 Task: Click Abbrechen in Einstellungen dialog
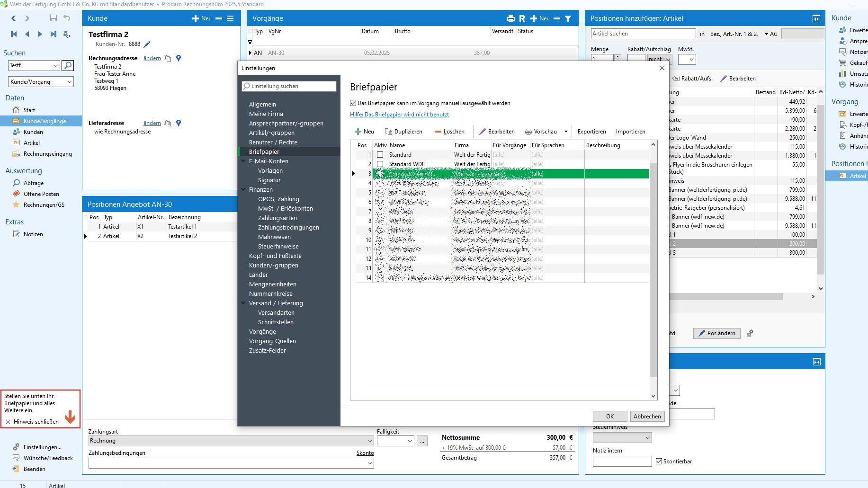[x=647, y=416]
